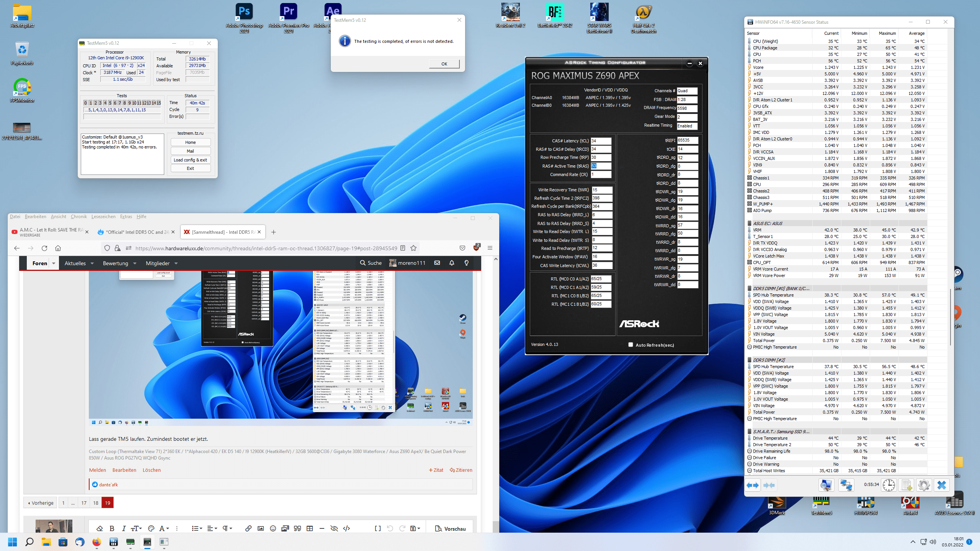
Task: Click Zitieren link under the post
Action: click(x=461, y=470)
